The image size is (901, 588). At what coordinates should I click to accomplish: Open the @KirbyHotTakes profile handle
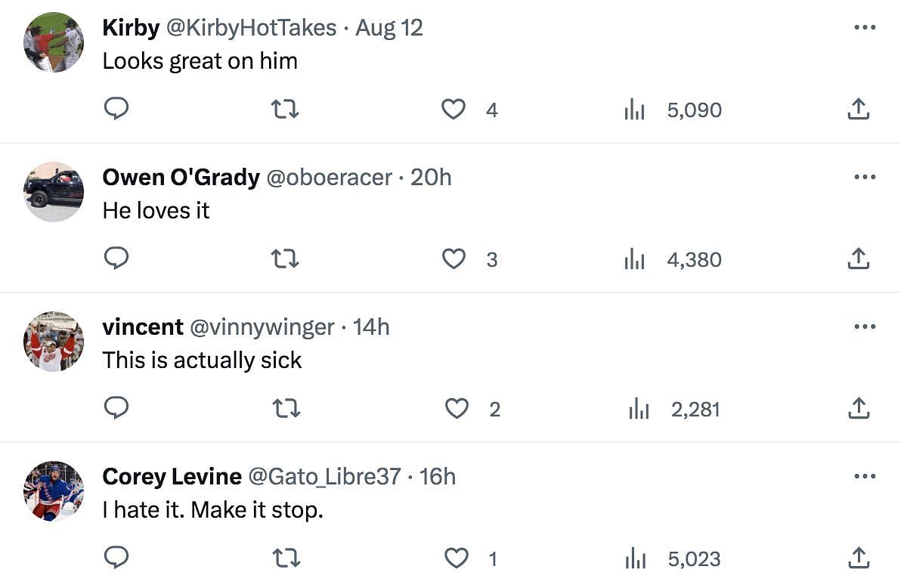(251, 28)
